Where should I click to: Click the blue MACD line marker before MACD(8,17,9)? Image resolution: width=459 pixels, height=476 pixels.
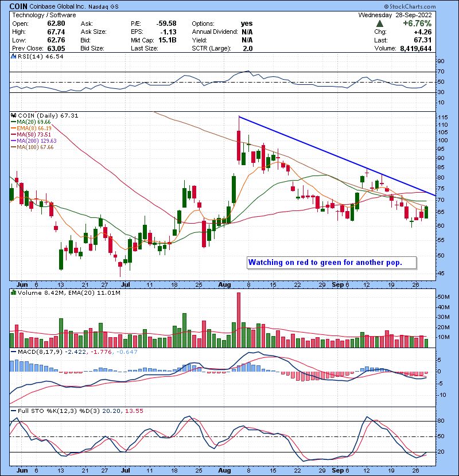click(x=13, y=352)
